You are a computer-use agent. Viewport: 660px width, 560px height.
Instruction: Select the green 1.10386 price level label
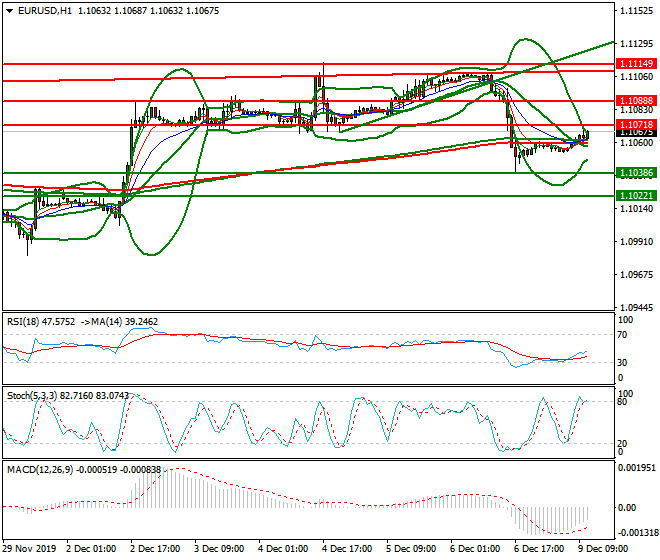636,173
